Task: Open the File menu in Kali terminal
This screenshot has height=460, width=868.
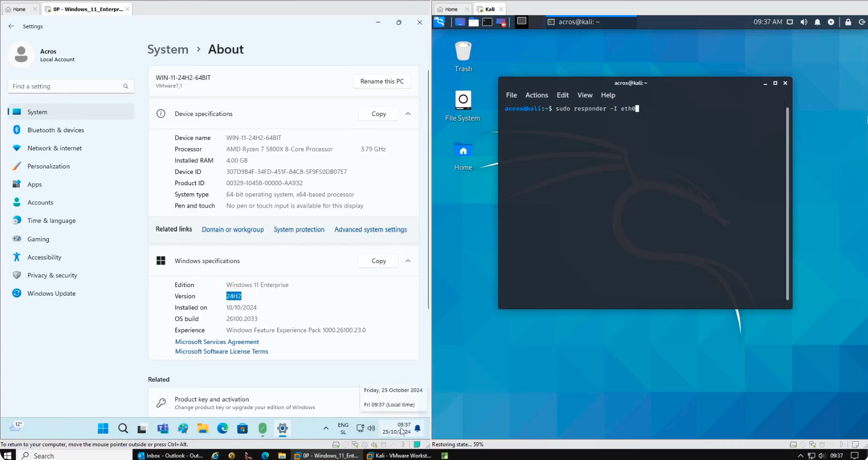Action: [x=511, y=95]
